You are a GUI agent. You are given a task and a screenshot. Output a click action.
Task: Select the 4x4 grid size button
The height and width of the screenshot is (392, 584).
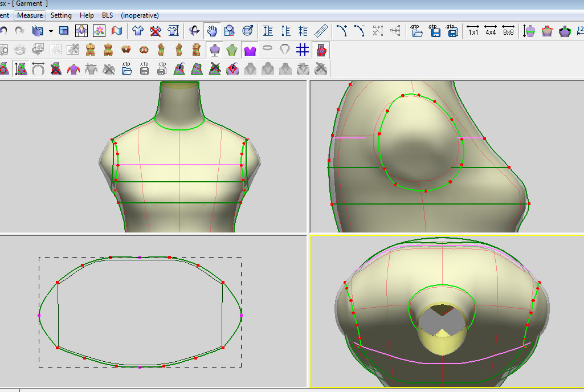coord(490,31)
